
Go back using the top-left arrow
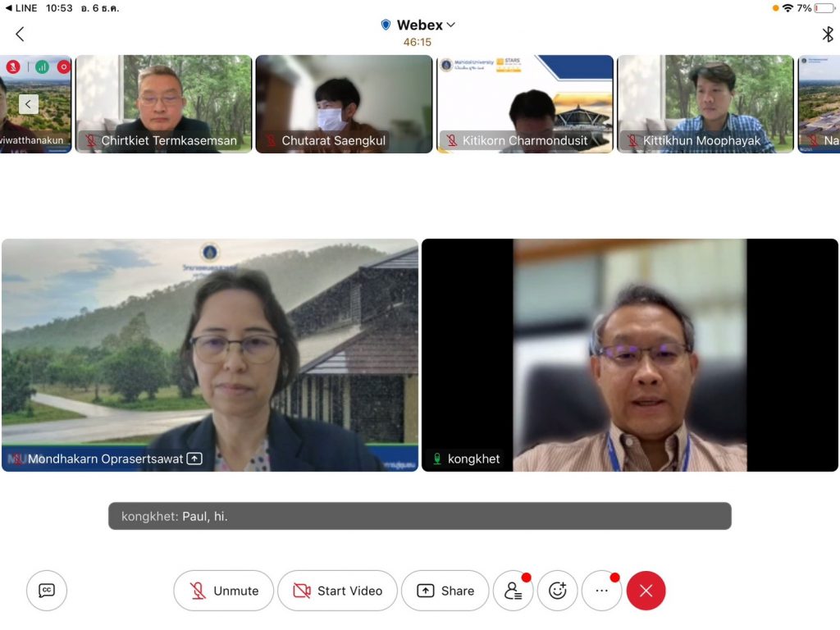20,34
